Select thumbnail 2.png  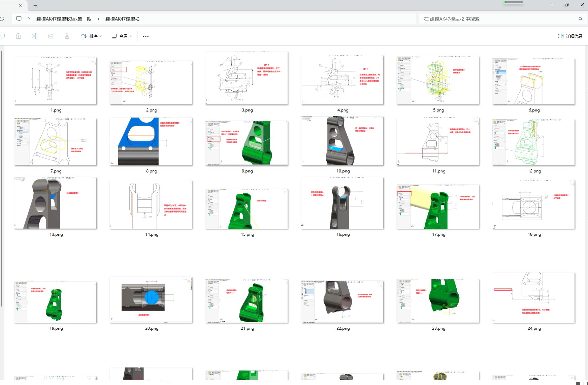(151, 83)
